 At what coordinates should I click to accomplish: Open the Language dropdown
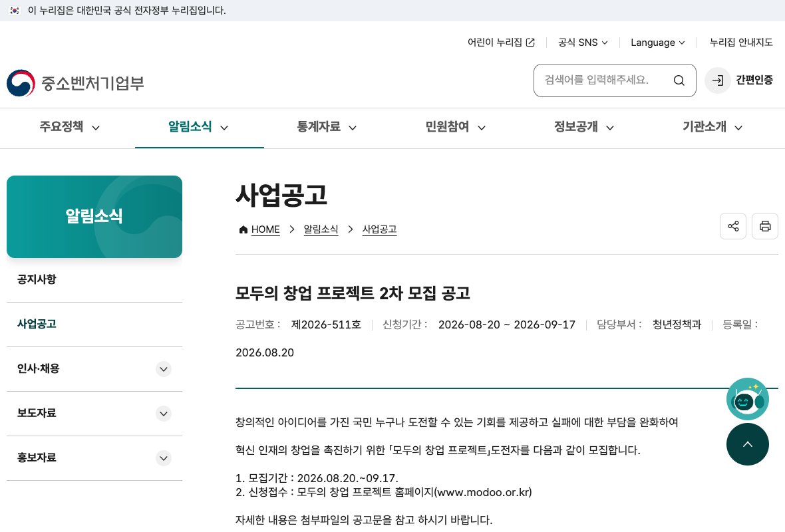pyautogui.click(x=657, y=43)
